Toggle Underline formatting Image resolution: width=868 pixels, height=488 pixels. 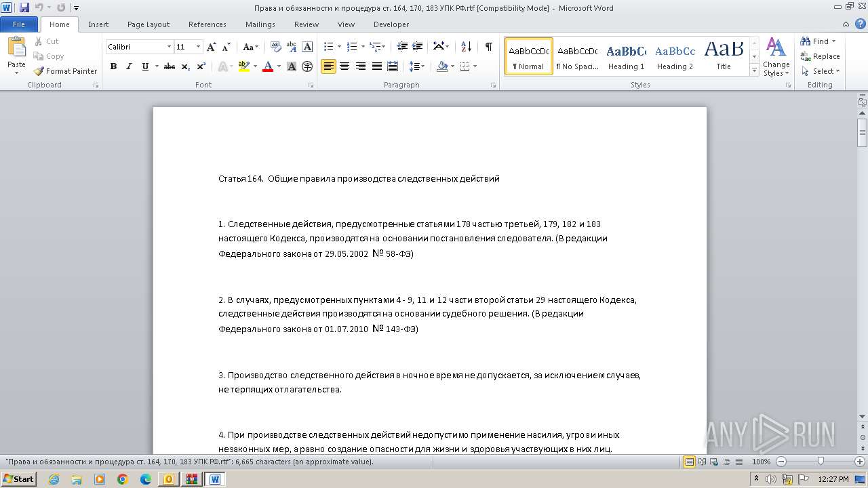[145, 66]
